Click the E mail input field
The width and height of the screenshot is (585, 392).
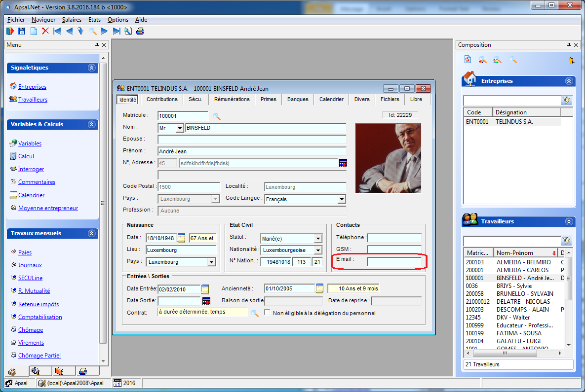pyautogui.click(x=394, y=262)
